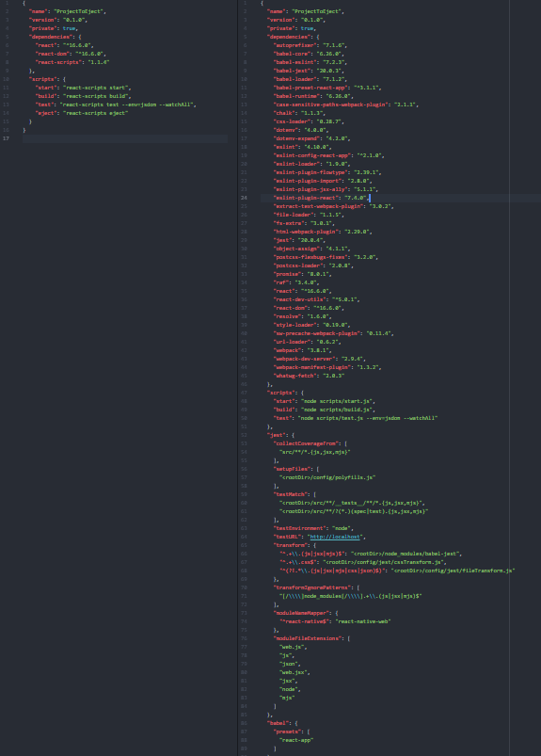Click the "react-native-web" value

coord(363,621)
